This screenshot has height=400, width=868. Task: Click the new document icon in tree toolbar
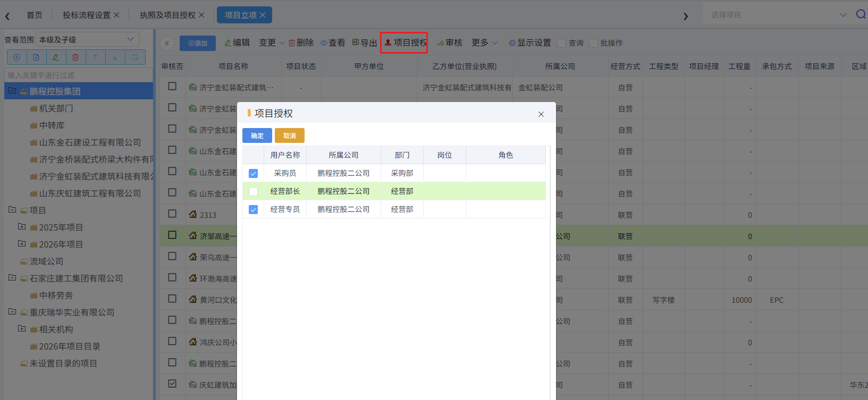tap(36, 57)
